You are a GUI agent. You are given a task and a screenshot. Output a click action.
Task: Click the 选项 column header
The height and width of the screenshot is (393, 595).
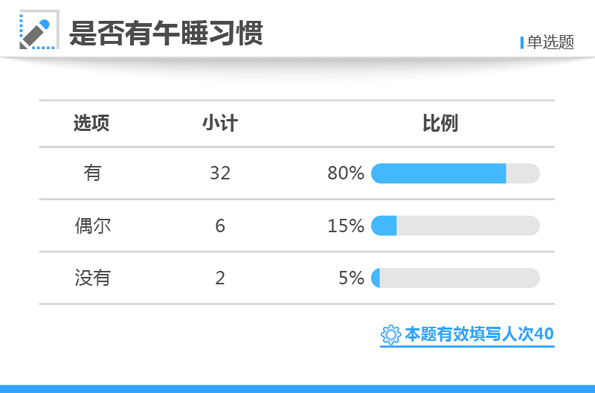91,123
